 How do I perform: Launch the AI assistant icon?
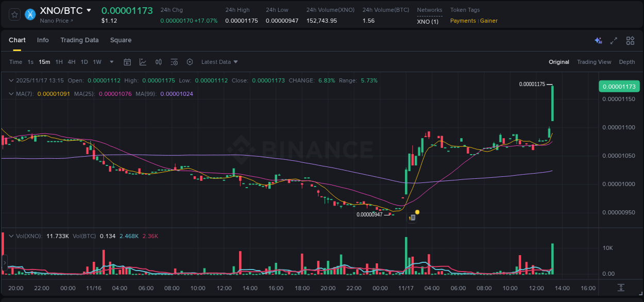pyautogui.click(x=598, y=40)
